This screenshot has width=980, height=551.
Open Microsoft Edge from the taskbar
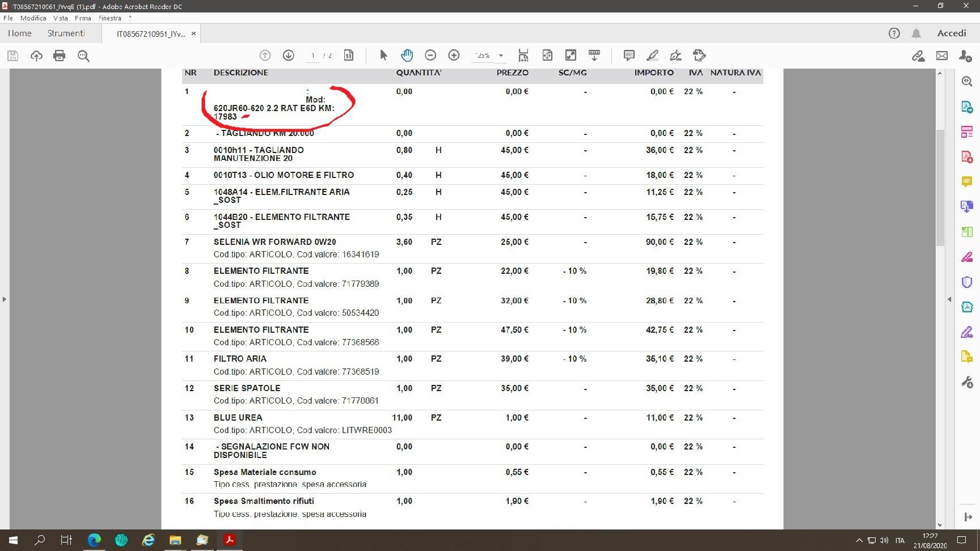(94, 540)
